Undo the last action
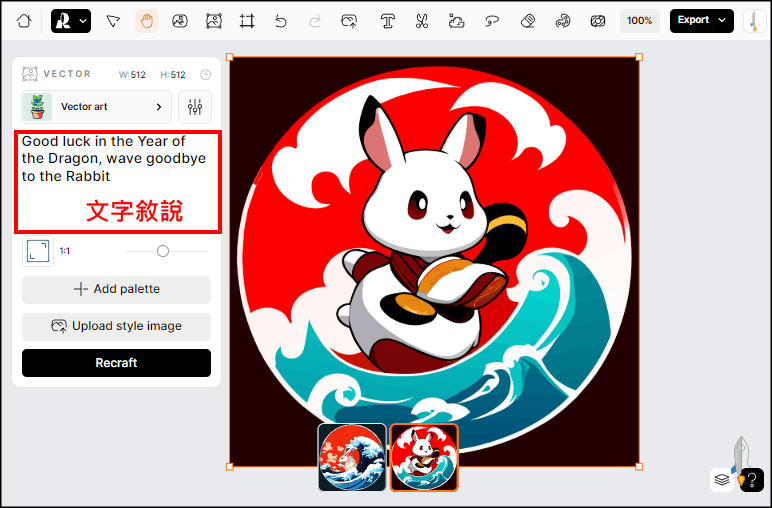The height and width of the screenshot is (508, 772). 281,21
